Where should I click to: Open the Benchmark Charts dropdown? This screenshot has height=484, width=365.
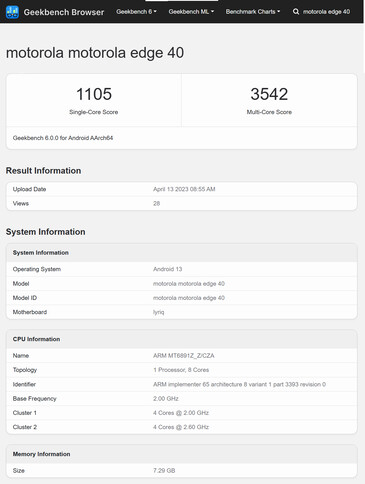(253, 12)
